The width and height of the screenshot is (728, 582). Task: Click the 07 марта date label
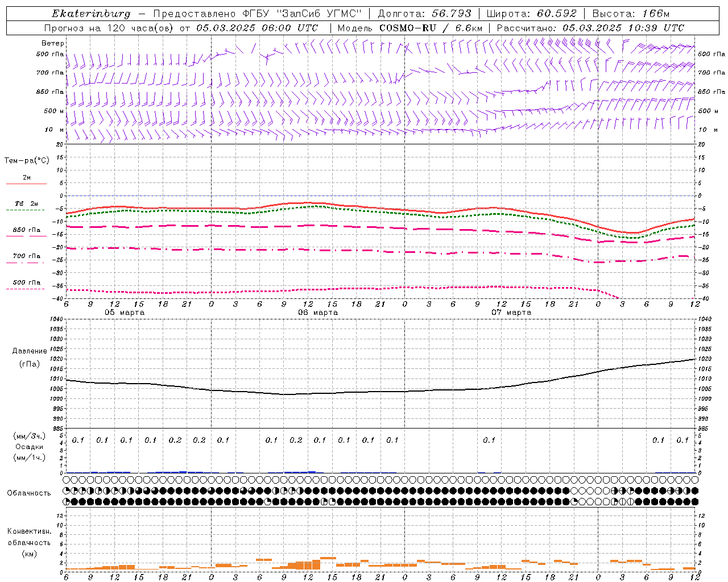tap(511, 313)
